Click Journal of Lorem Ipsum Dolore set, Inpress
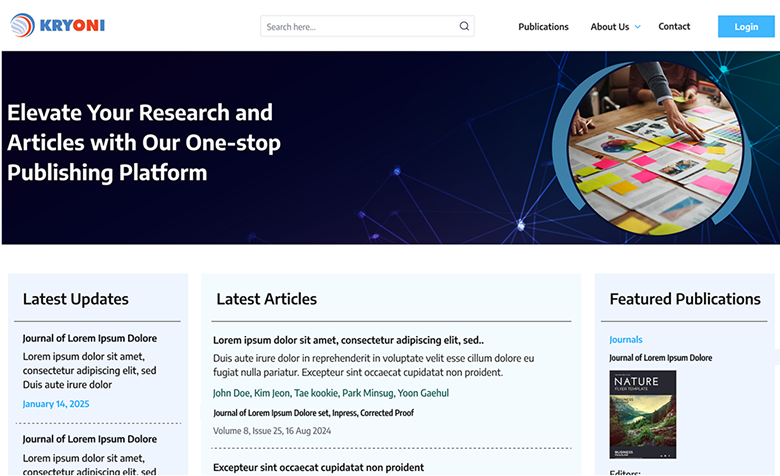Image resolution: width=780 pixels, height=476 pixels. (313, 413)
